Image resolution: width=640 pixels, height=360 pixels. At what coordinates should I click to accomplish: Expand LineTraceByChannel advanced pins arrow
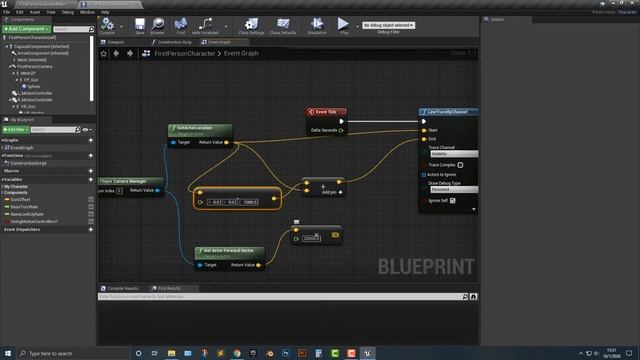[473, 209]
